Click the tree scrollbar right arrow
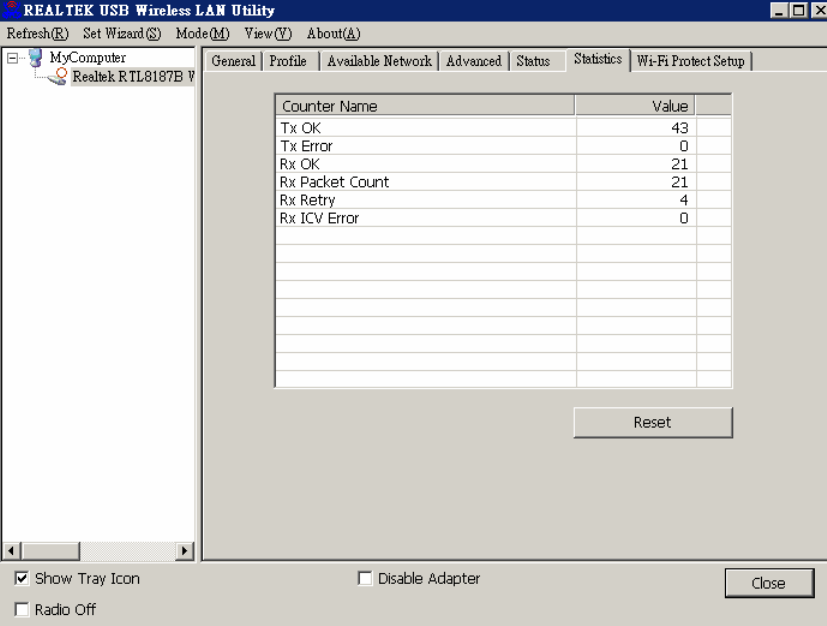Image resolution: width=827 pixels, height=626 pixels. pos(185,551)
